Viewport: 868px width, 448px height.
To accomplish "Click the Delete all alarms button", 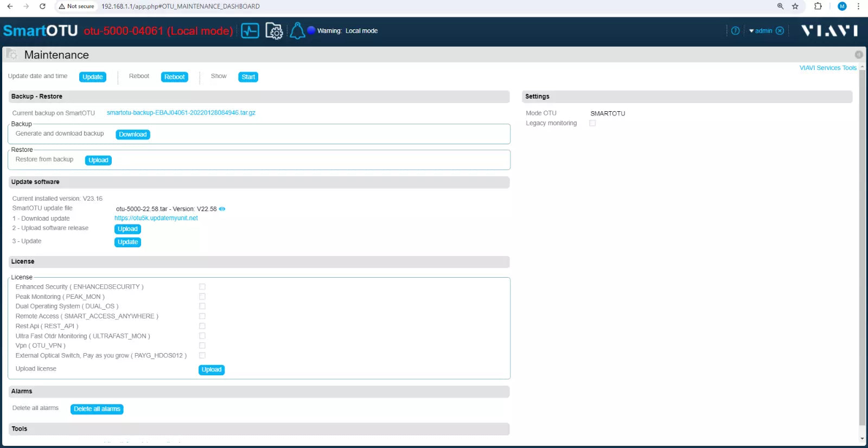I will (97, 409).
